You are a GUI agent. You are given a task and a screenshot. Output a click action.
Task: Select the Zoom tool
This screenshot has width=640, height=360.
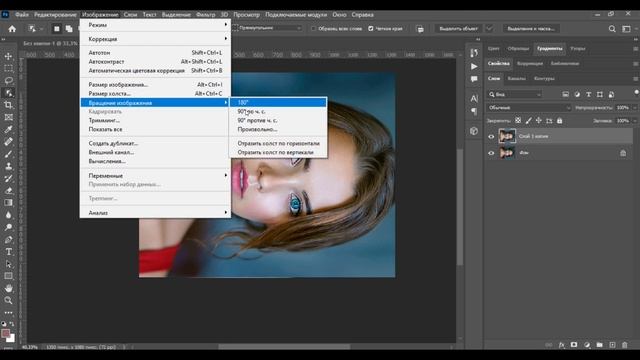click(8, 300)
